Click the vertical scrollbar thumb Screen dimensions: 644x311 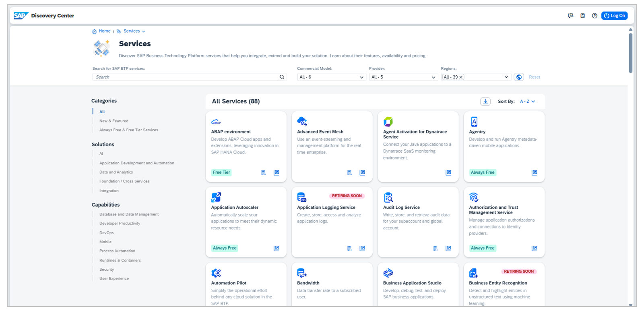(630, 53)
